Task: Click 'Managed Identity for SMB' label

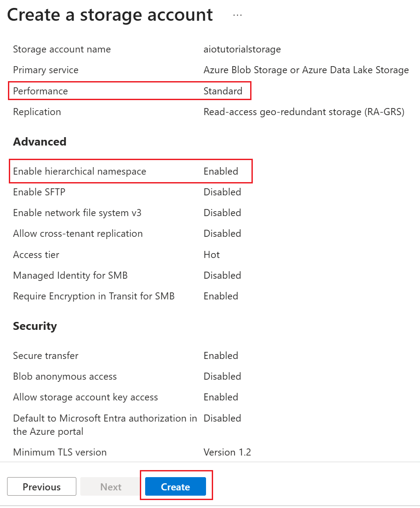Action: click(x=70, y=275)
